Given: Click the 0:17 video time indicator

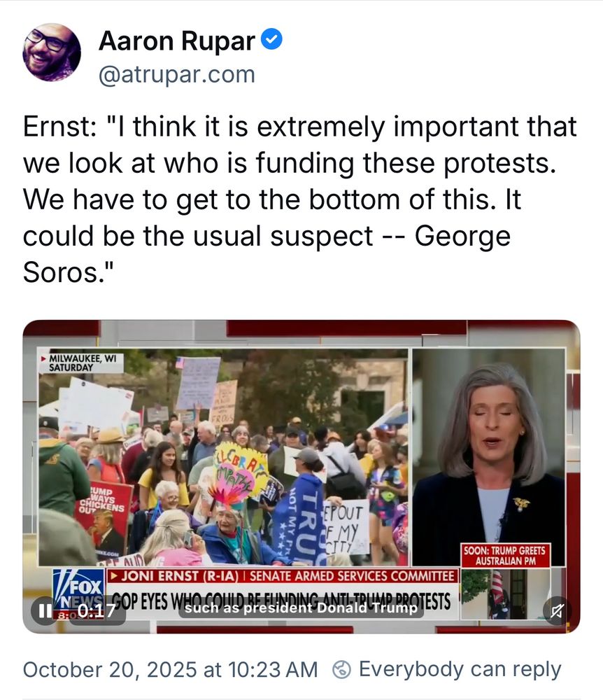Looking at the screenshot, I should pos(97,610).
